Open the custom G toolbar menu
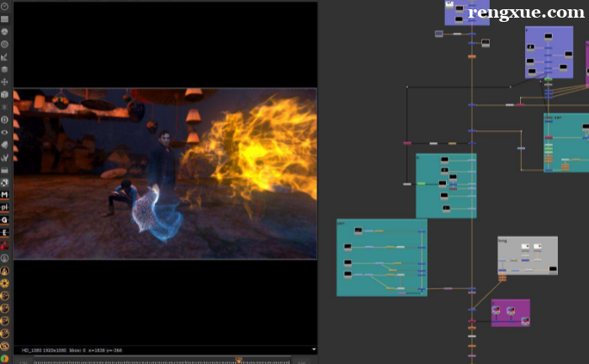Image resolution: width=589 pixels, height=364 pixels. 4,220
